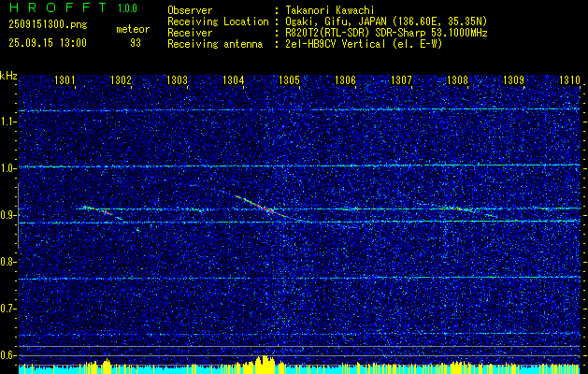Click frequency label 0.7
Image resolution: width=588 pixels, height=374 pixels.
pos(7,309)
